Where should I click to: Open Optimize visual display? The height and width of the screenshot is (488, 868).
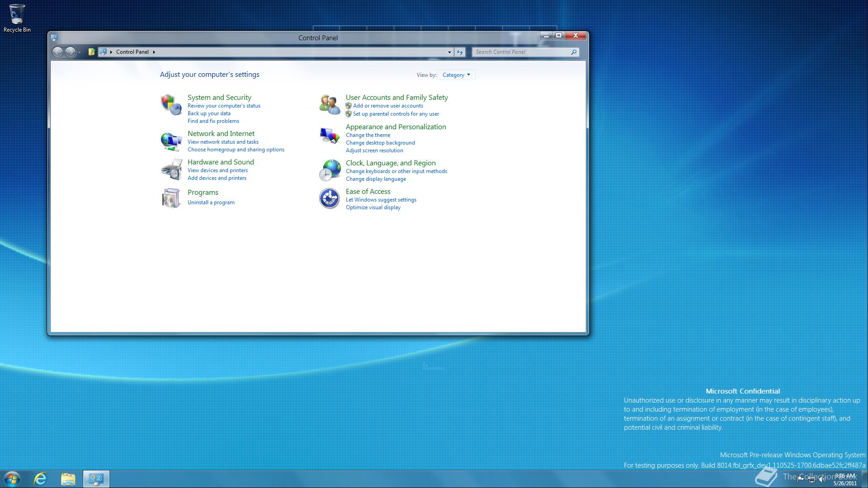(373, 207)
